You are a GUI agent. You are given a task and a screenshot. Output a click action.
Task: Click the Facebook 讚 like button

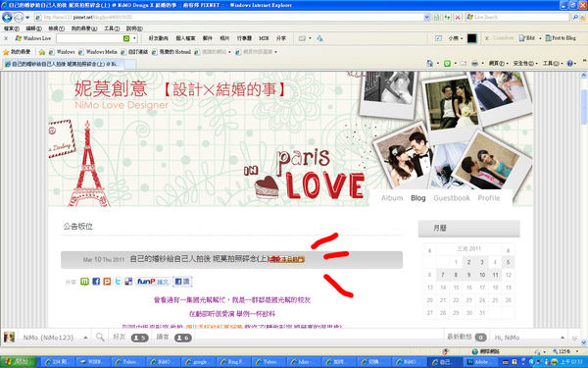182,282
